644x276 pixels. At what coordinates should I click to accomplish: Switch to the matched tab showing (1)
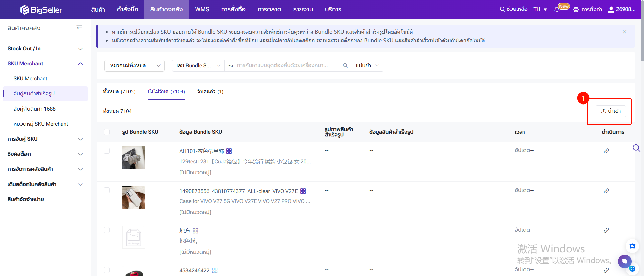click(x=210, y=92)
